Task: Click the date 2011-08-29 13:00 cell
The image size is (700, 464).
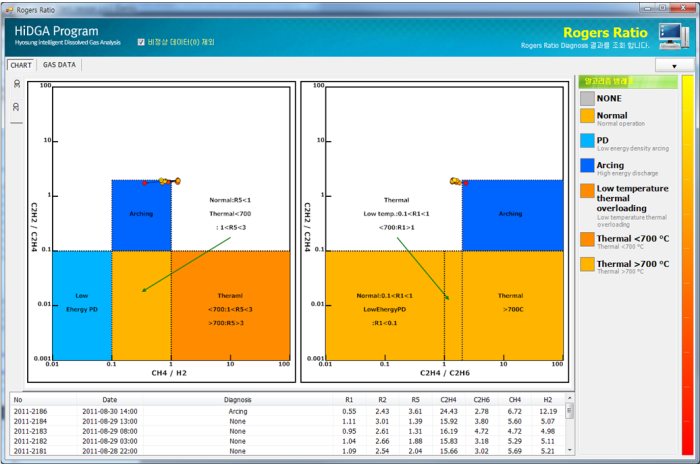Action: point(110,421)
